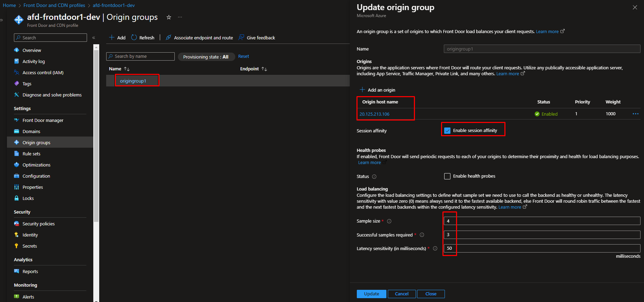Viewport: 644px width, 302px height.
Task: Open Alerts under Monitoring
Action: coord(28,297)
